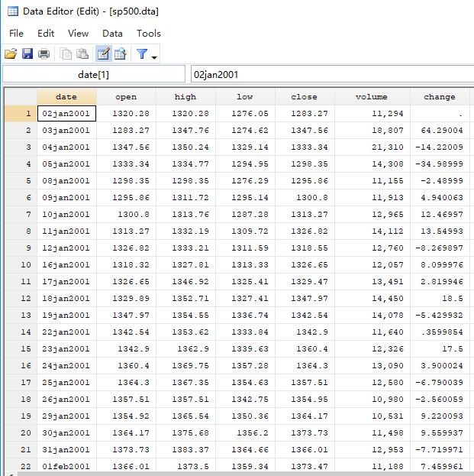The height and width of the screenshot is (476, 474).
Task: Click open value 1283.27 in row 2
Action: pos(126,130)
